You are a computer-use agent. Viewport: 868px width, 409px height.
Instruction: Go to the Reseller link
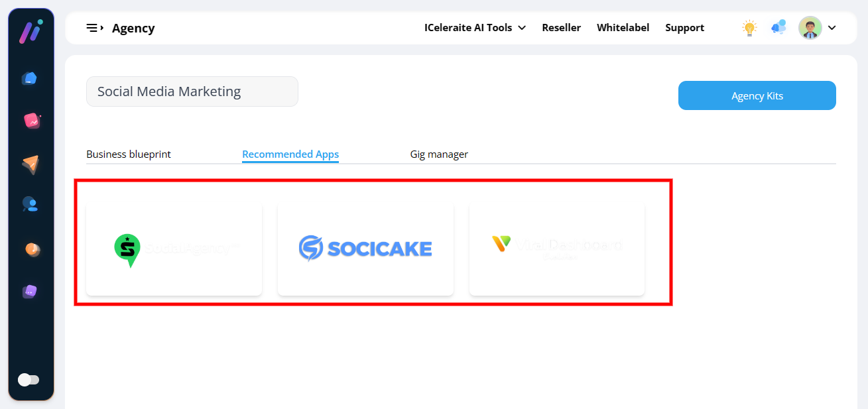561,28
